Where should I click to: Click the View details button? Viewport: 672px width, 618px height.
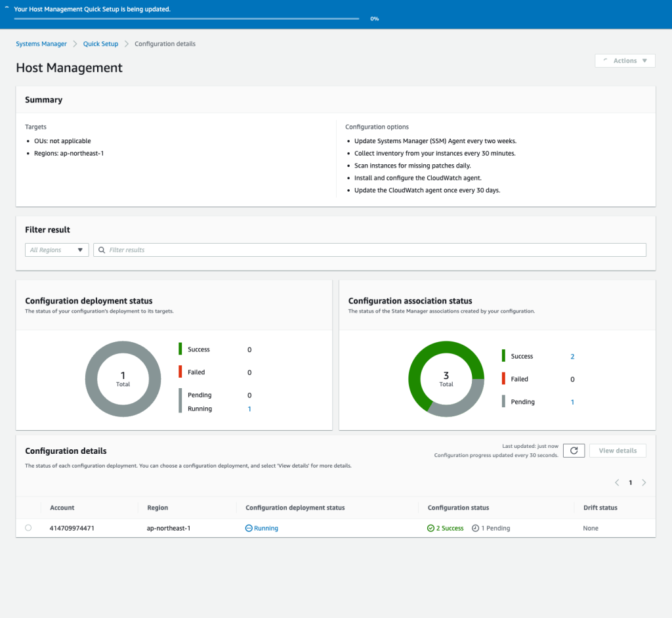pyautogui.click(x=618, y=451)
